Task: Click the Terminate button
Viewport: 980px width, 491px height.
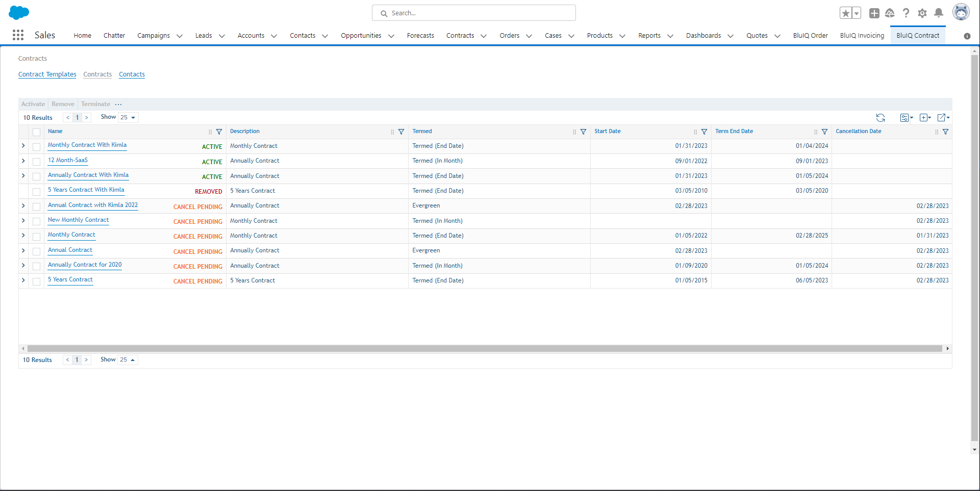Action: click(x=95, y=104)
